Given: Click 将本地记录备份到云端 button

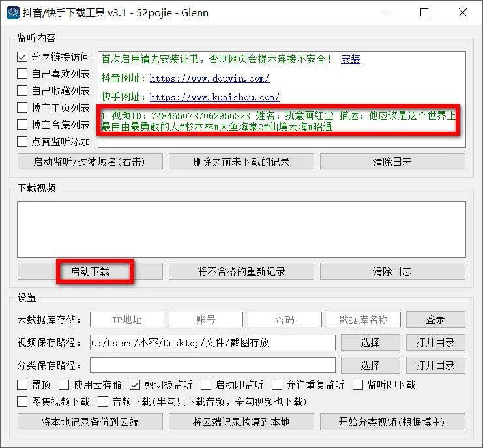Looking at the screenshot, I should pos(90,422).
